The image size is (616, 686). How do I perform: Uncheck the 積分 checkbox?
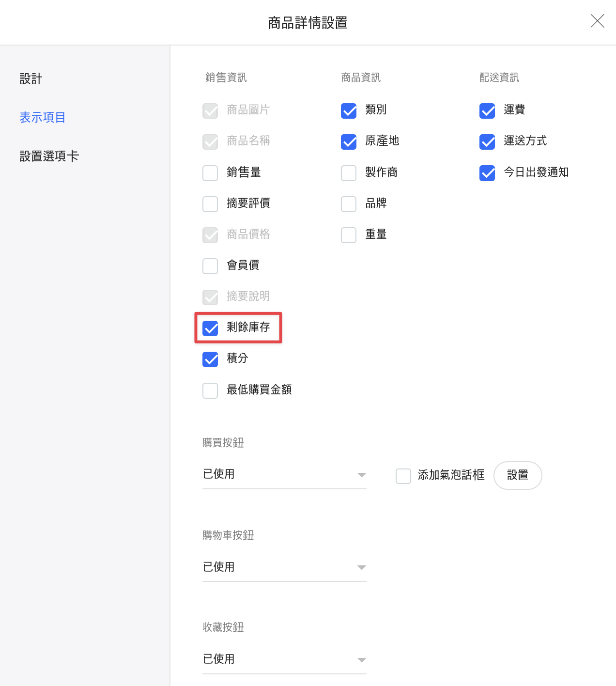click(210, 359)
